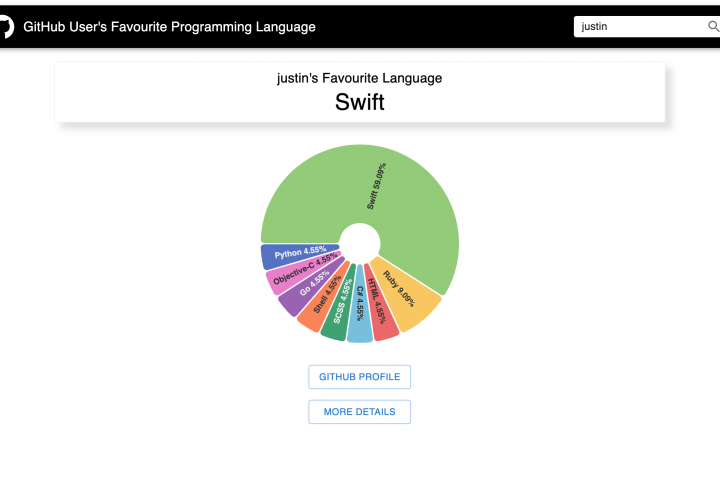Click the header title GitHub User's Favourite Programming Language

[169, 27]
